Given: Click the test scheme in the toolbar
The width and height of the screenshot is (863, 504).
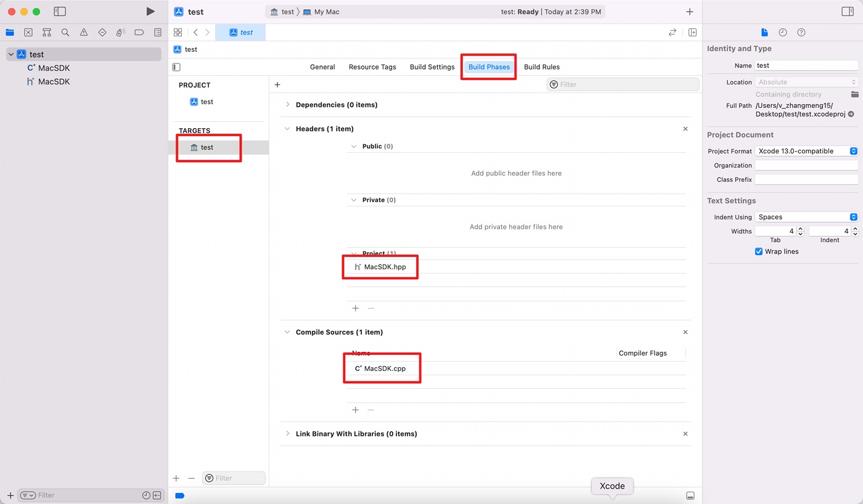Looking at the screenshot, I should (282, 12).
